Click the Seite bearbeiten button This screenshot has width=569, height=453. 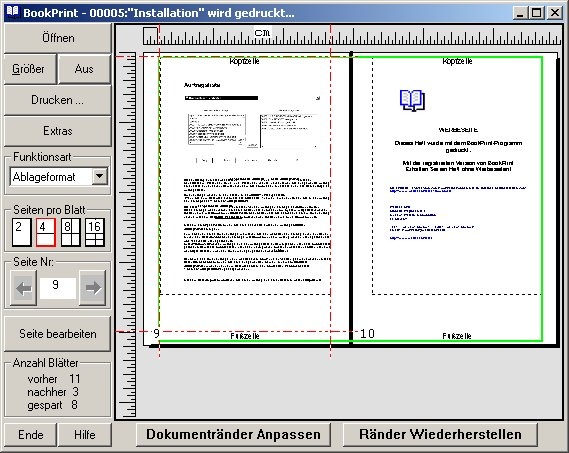(57, 334)
